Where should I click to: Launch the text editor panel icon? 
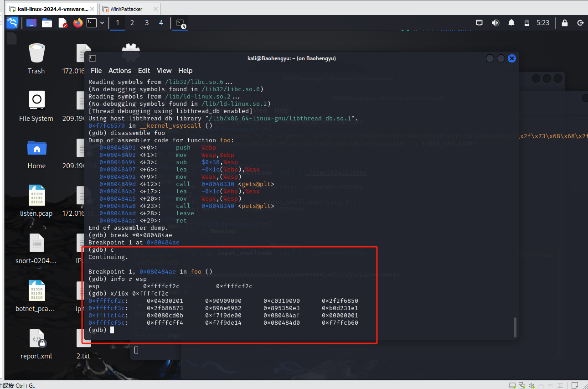pyautogui.click(x=63, y=23)
